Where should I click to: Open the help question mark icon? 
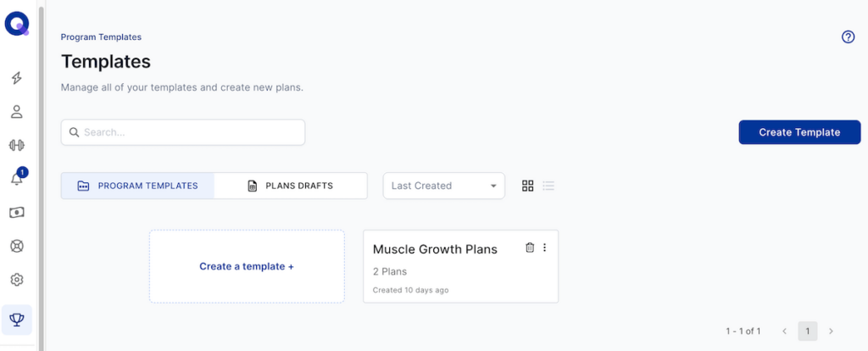(x=848, y=37)
